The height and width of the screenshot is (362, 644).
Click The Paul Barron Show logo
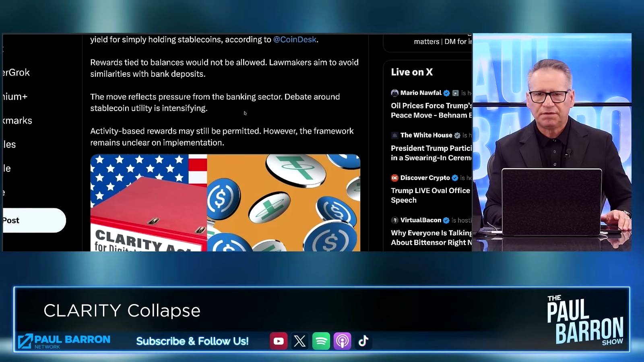pos(585,320)
